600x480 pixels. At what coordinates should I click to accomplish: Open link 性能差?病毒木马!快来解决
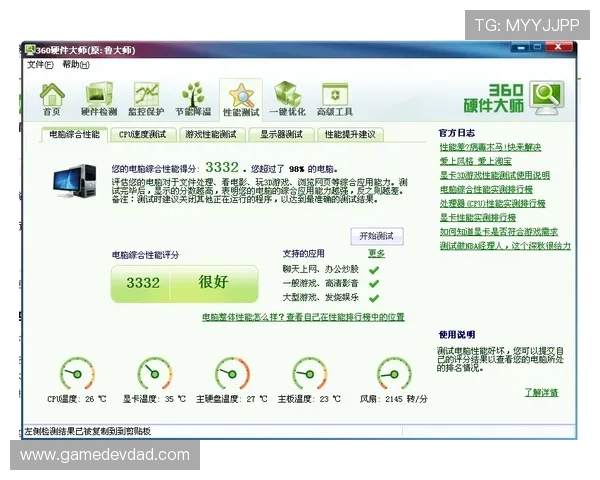click(490, 147)
